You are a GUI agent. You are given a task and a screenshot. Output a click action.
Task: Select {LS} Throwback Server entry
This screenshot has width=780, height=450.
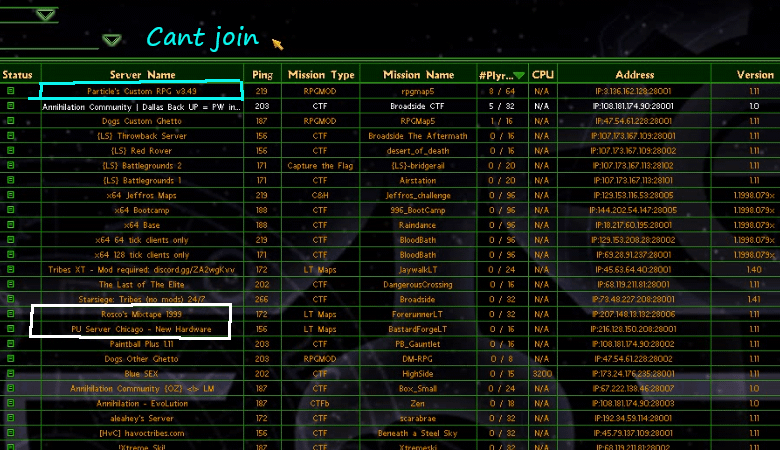pos(142,136)
